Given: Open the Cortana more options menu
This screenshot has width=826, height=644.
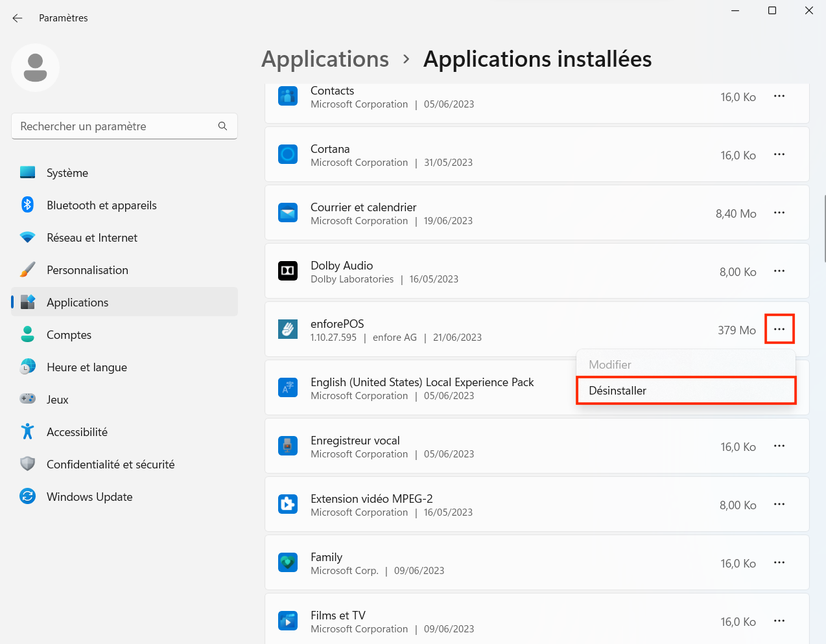Looking at the screenshot, I should point(779,154).
